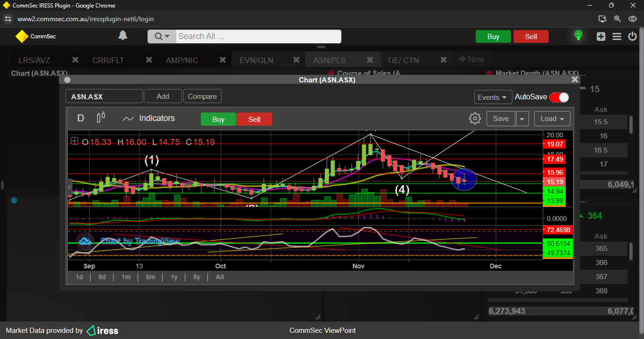Switch to the TIE/ CTN workspace tab
Image resolution: width=644 pixels, height=339 pixels.
403,60
